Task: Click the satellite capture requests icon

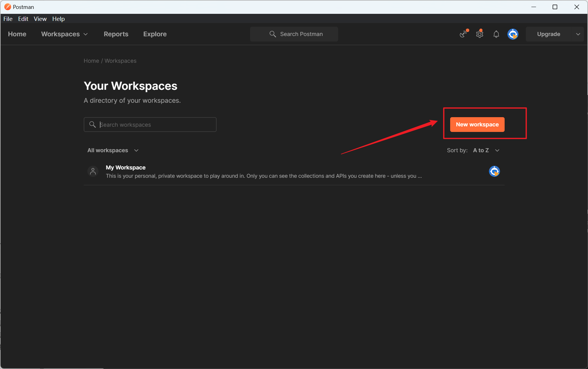Action: (x=463, y=34)
